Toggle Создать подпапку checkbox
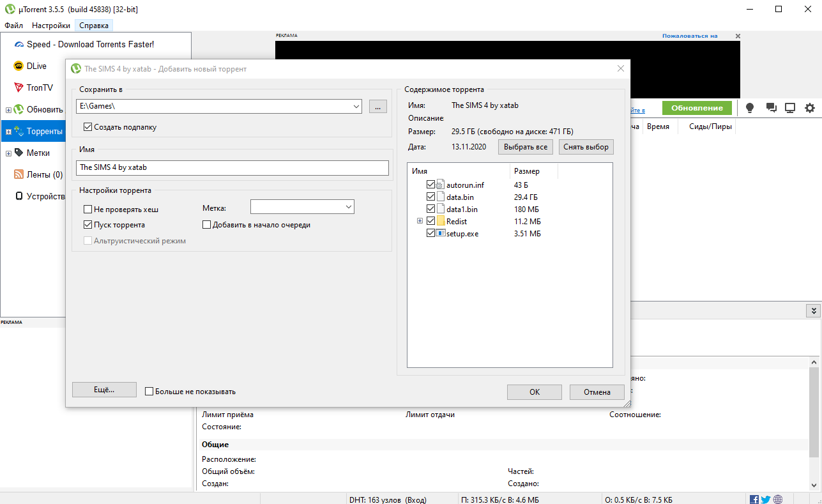822x504 pixels. 88,127
